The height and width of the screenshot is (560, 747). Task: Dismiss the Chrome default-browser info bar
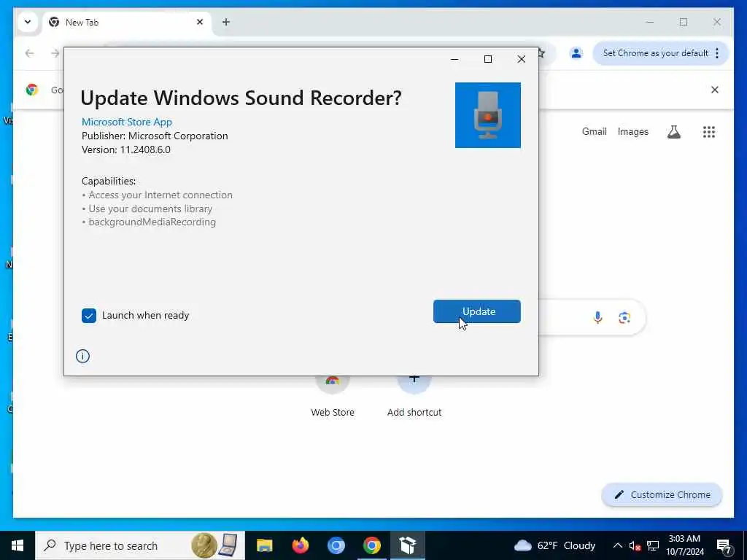[x=715, y=90]
